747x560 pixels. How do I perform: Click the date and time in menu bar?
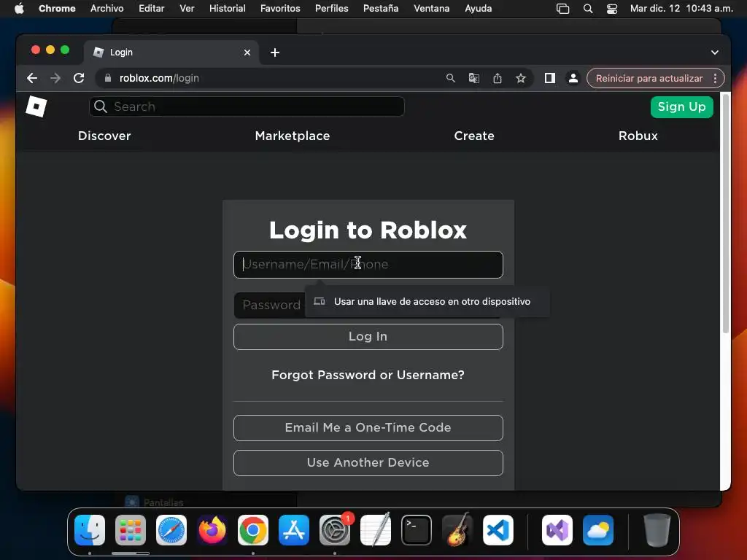click(x=681, y=8)
